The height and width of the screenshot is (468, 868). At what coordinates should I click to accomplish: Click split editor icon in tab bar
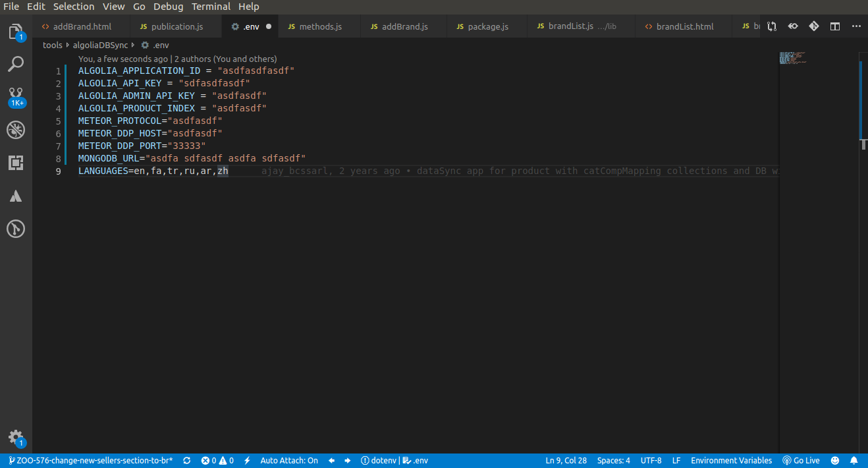(x=834, y=26)
